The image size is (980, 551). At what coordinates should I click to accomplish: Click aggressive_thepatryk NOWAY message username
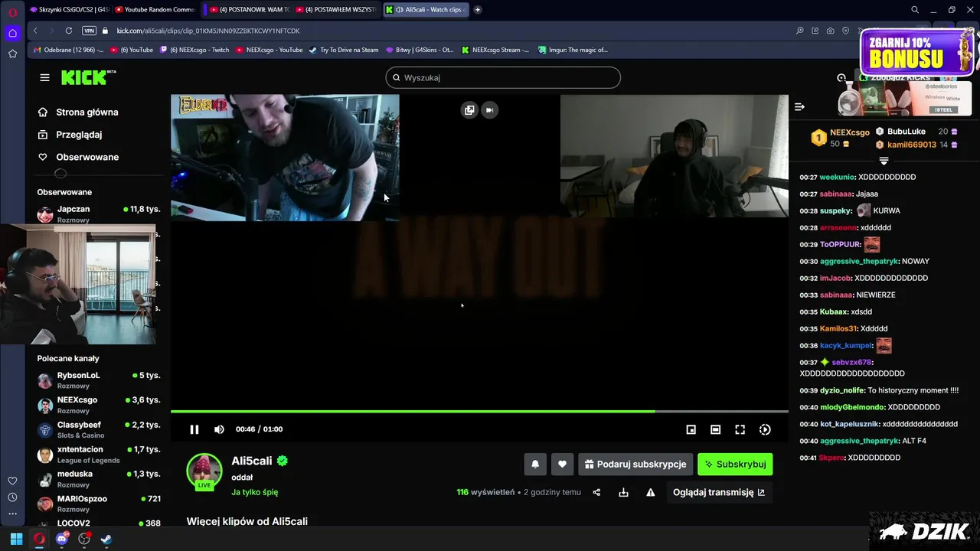click(x=859, y=261)
